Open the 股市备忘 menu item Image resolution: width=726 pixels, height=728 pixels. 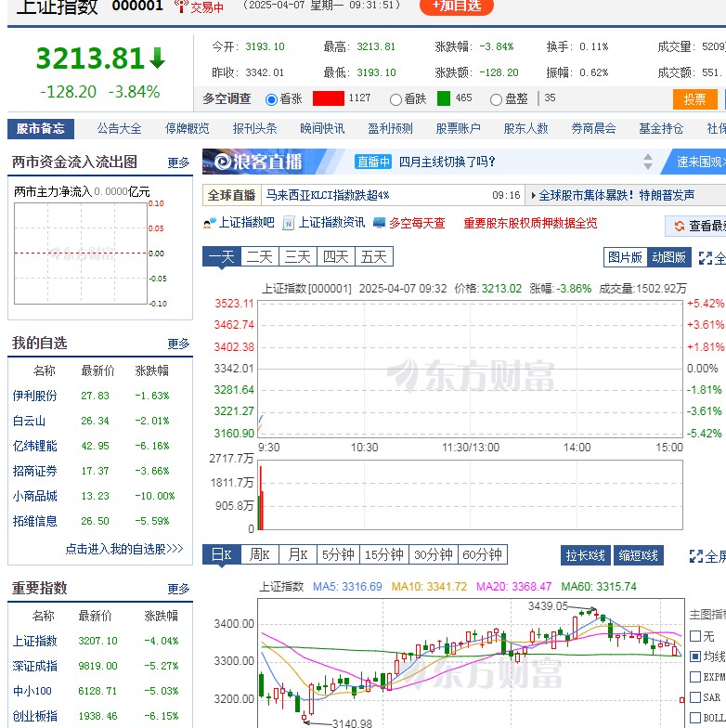pos(41,128)
